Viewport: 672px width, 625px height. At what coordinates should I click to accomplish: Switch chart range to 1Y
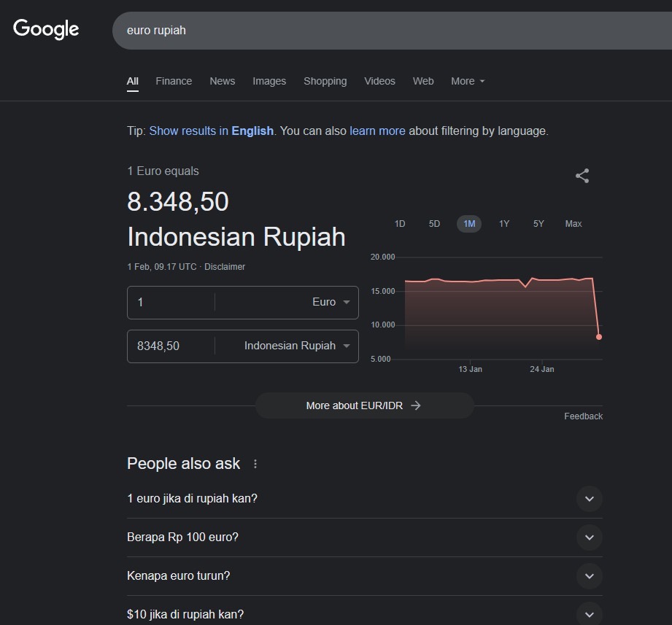(x=504, y=224)
